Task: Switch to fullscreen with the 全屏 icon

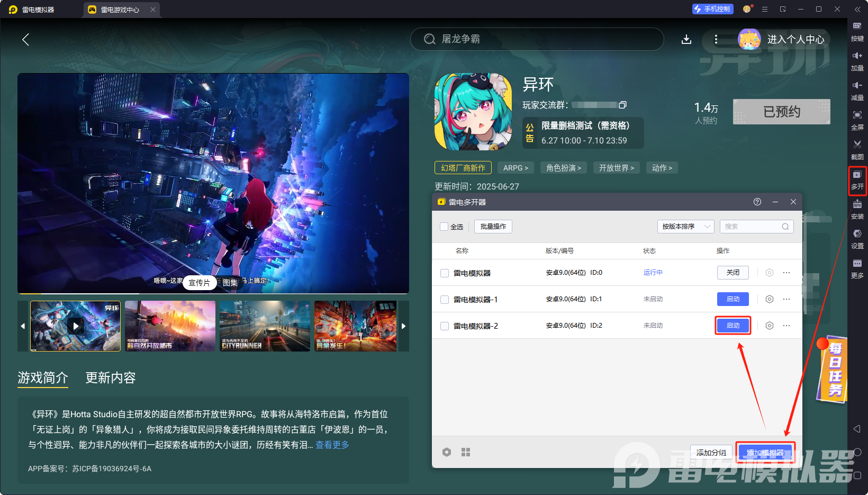Action: click(x=857, y=121)
